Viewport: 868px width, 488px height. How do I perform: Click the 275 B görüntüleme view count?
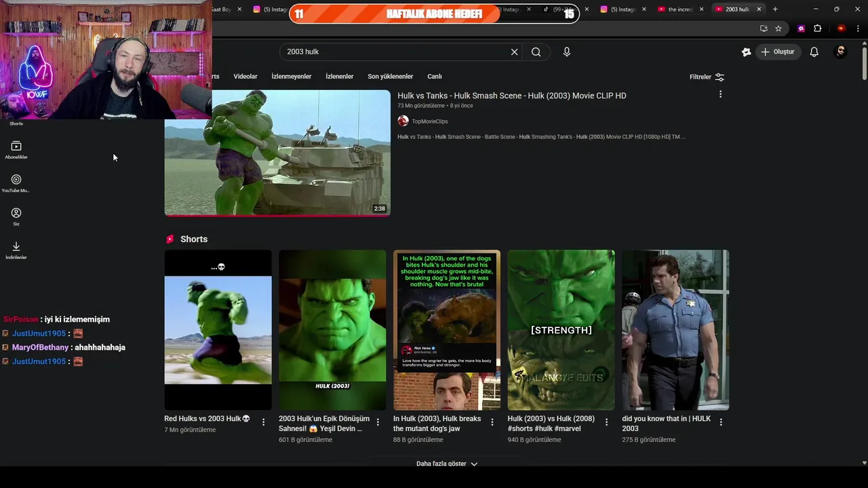649,440
